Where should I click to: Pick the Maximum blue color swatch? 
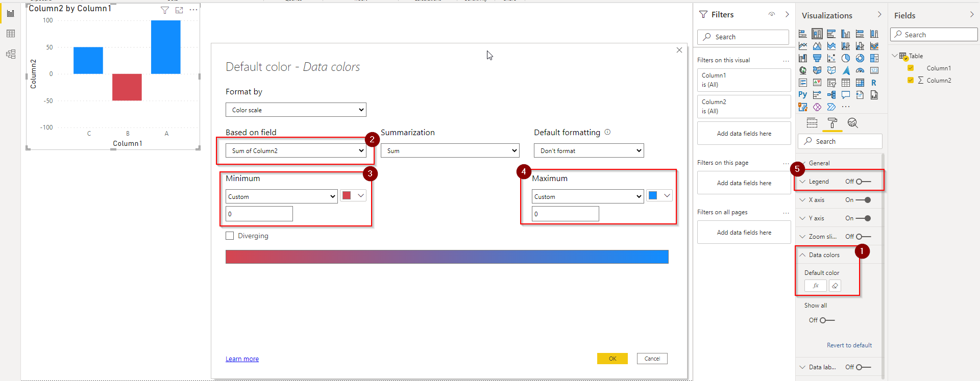(653, 195)
